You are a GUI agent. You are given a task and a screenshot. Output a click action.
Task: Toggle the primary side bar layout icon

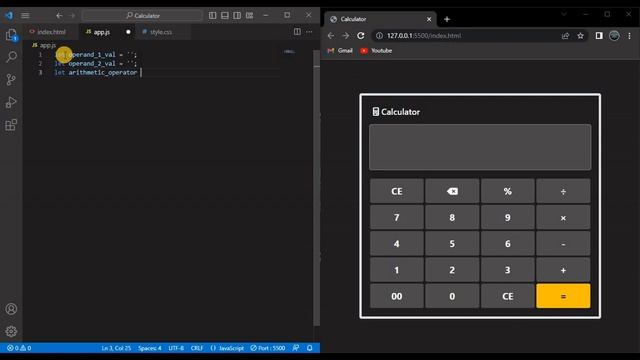point(213,16)
